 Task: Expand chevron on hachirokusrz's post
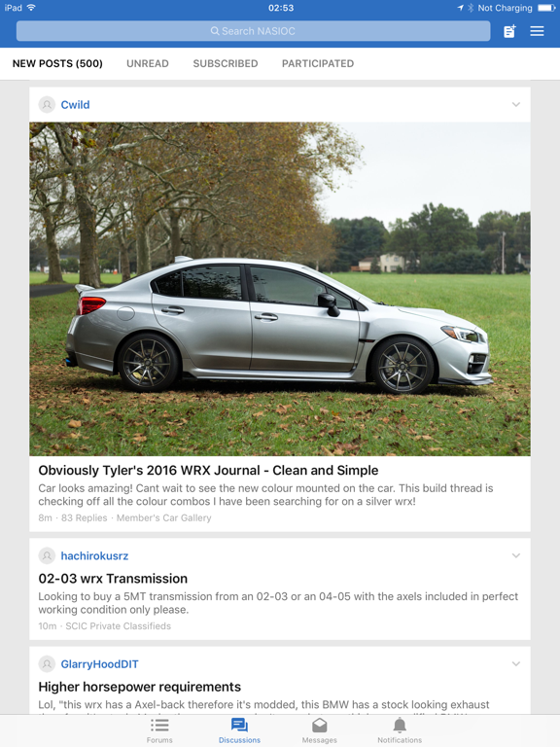(x=515, y=555)
